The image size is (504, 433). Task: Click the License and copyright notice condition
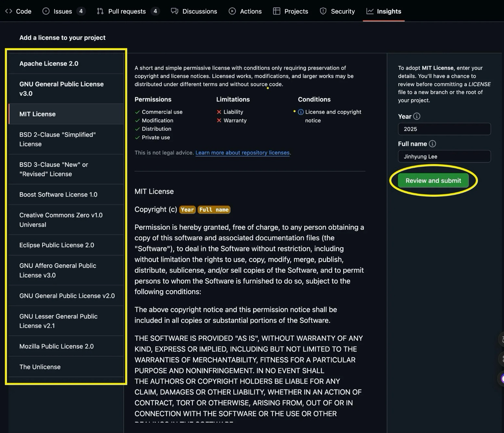coord(333,116)
